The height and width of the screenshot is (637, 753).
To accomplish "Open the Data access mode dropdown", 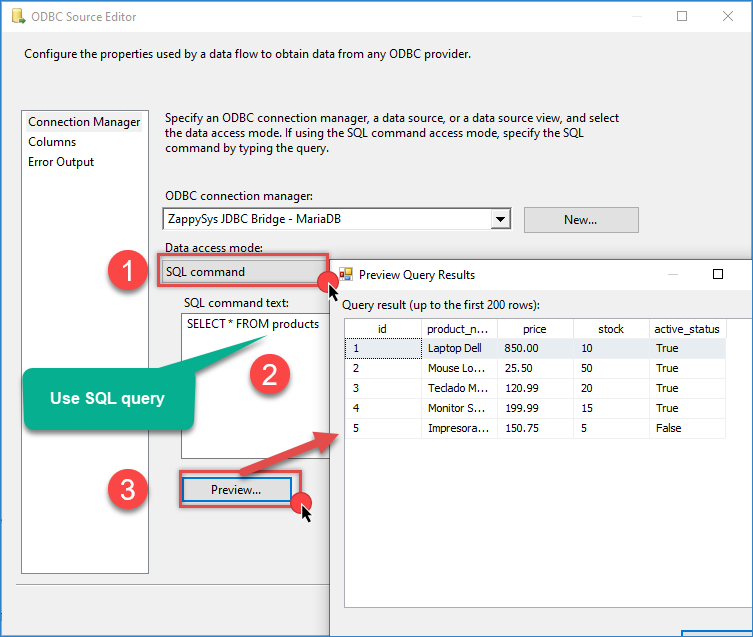I will [240, 271].
